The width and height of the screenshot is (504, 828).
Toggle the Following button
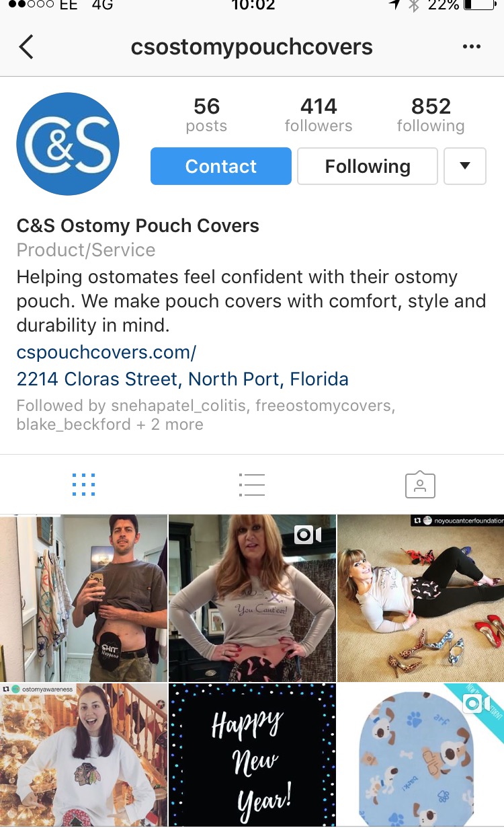click(x=368, y=166)
